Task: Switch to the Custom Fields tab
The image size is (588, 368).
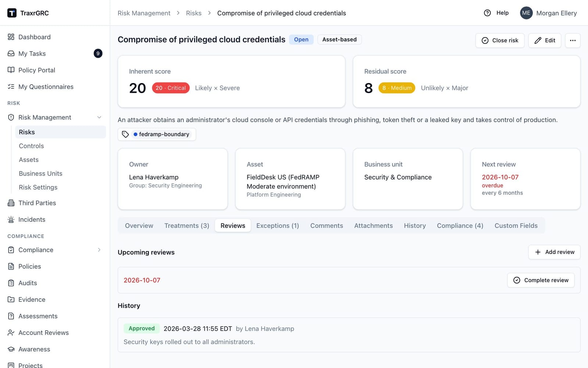Action: (x=516, y=226)
